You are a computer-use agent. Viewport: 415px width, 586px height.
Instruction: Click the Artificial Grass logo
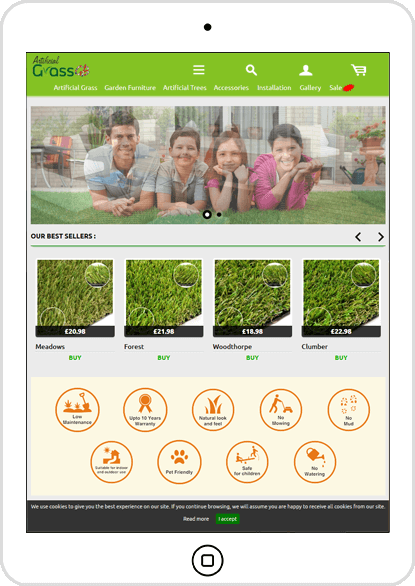(x=61, y=67)
